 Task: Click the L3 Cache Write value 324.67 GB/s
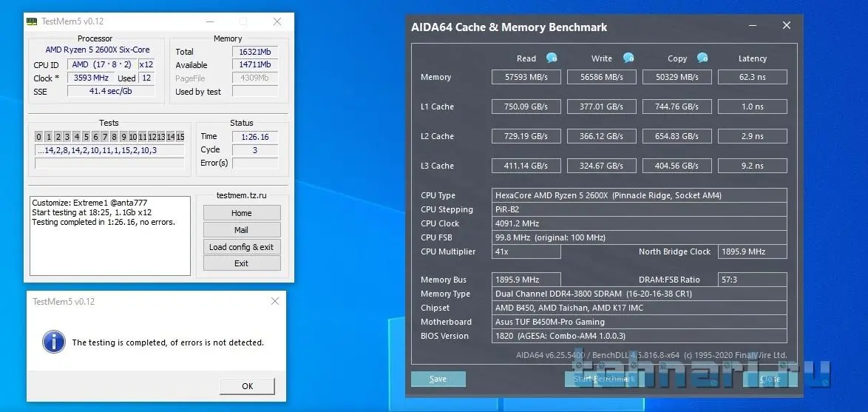click(x=602, y=166)
